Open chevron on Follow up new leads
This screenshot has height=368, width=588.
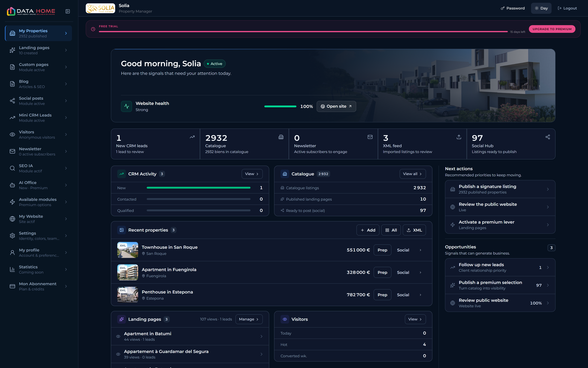point(548,267)
